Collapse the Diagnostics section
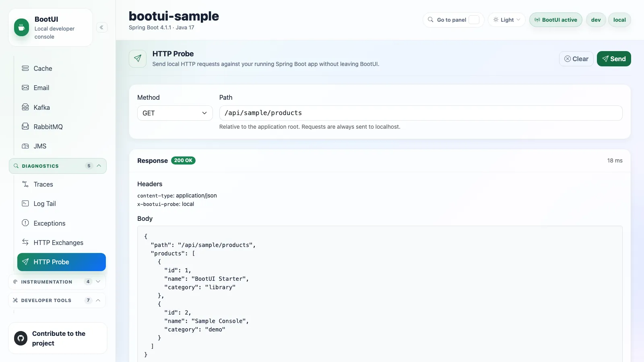The height and width of the screenshot is (362, 644). 58,166
